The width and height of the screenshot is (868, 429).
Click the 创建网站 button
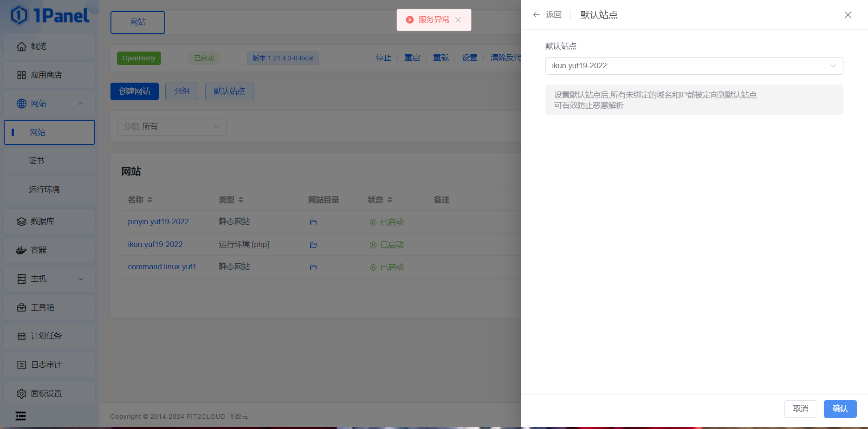click(135, 91)
